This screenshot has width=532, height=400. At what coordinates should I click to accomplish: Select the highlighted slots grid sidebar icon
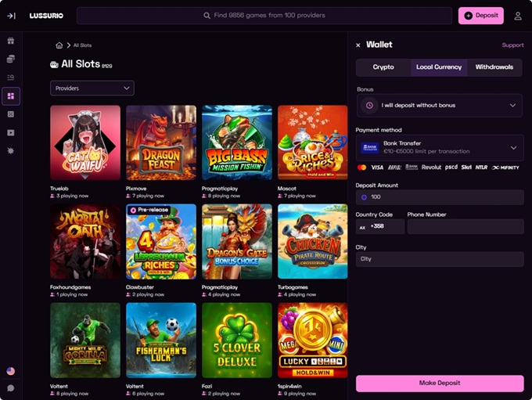click(x=11, y=96)
